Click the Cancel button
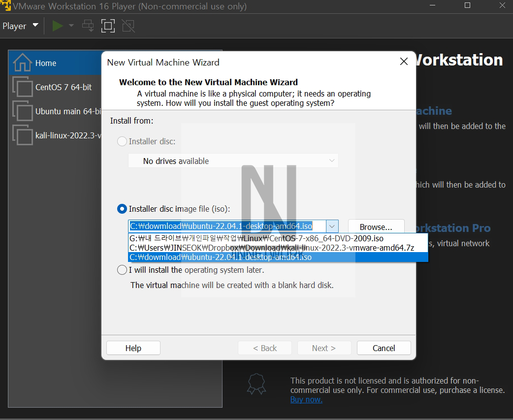513x420 pixels. click(384, 348)
